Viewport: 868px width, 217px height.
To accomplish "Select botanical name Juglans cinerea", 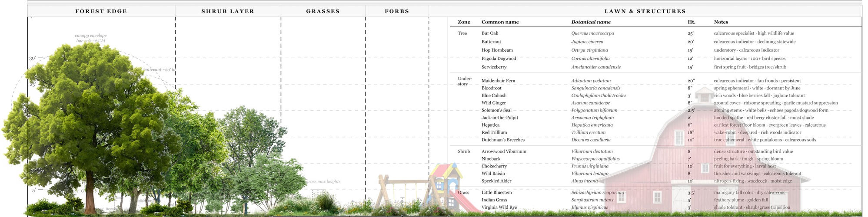I will tap(587, 42).
